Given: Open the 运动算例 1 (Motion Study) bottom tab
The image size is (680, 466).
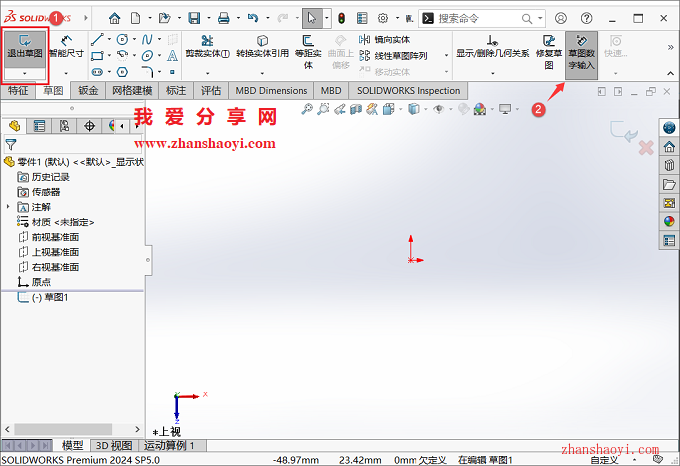Looking at the screenshot, I should (x=170, y=445).
